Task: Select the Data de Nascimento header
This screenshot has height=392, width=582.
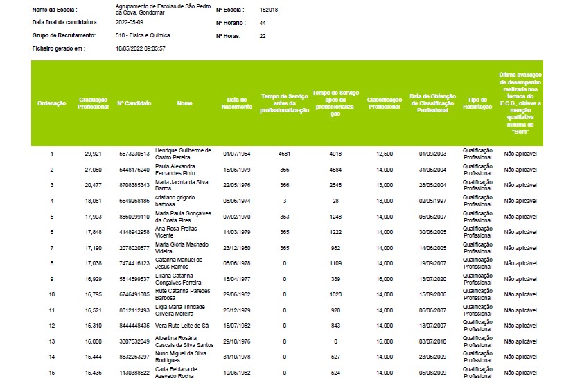Action: click(x=236, y=103)
